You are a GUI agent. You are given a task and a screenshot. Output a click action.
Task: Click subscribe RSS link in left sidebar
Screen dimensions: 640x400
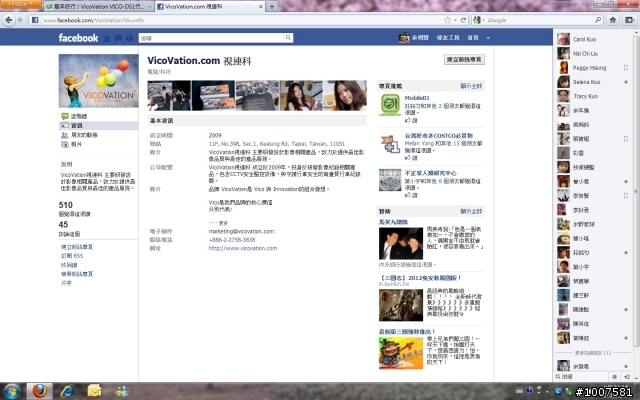point(72,256)
